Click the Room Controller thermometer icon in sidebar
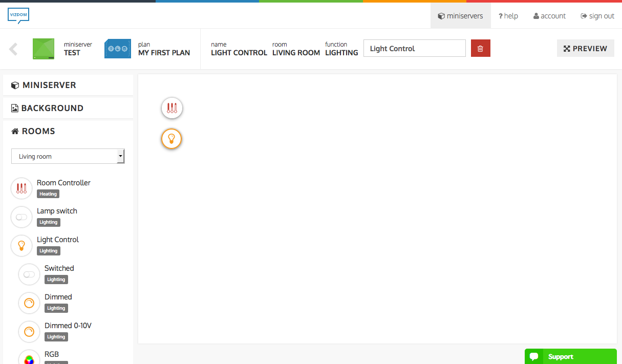 (22, 188)
